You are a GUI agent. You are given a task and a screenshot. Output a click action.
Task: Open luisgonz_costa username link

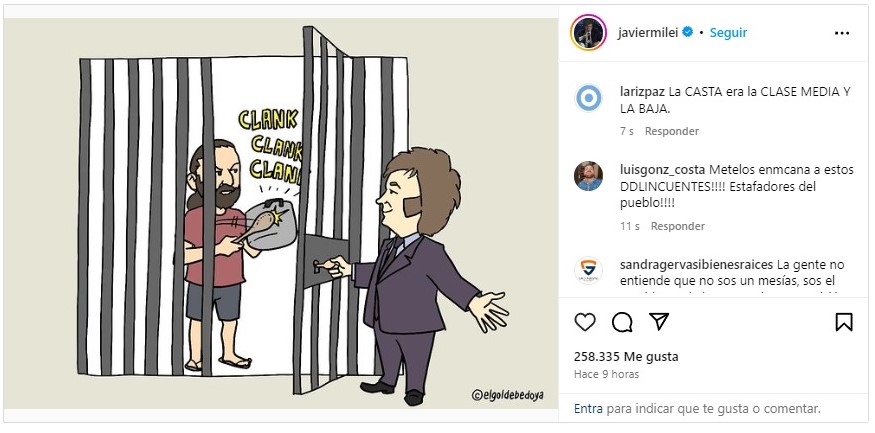click(662, 170)
